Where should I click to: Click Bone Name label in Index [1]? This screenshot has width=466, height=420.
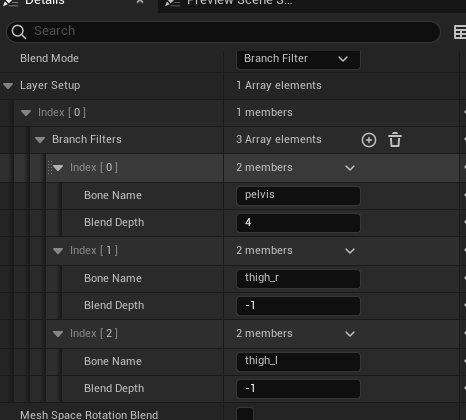[113, 278]
